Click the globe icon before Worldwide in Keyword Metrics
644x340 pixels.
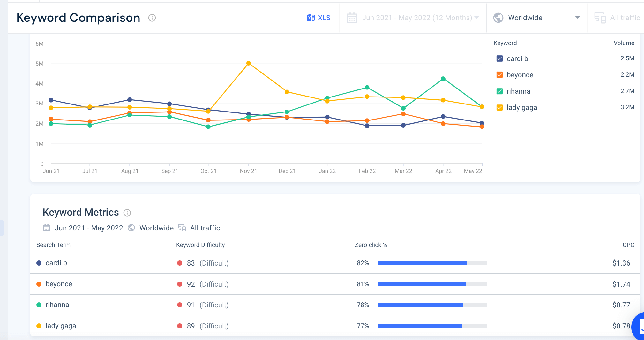coord(131,228)
